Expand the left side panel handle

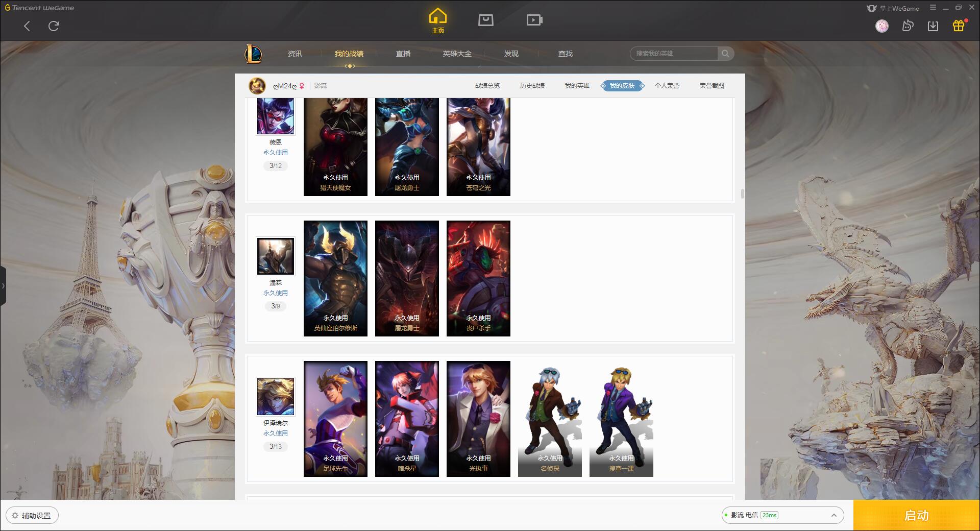pos(3,286)
